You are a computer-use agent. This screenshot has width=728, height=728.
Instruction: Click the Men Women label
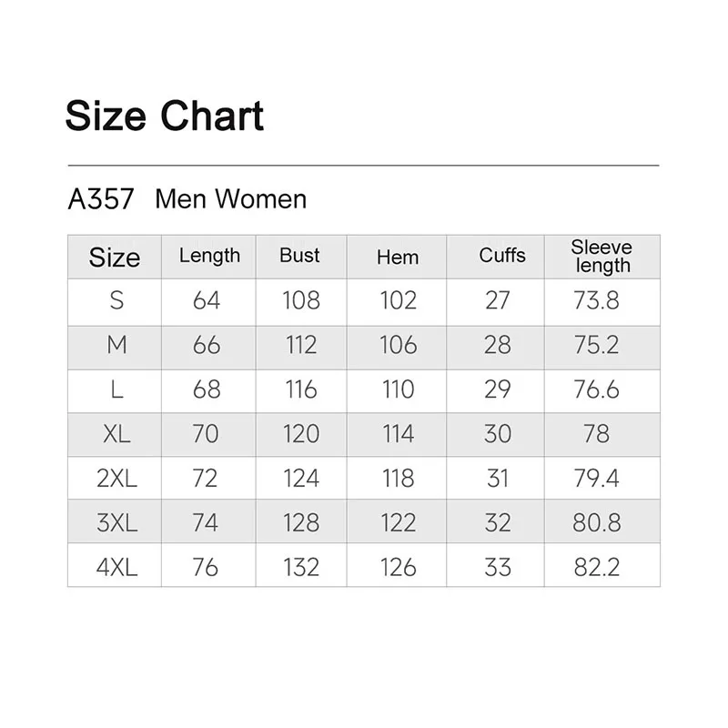[x=231, y=199]
